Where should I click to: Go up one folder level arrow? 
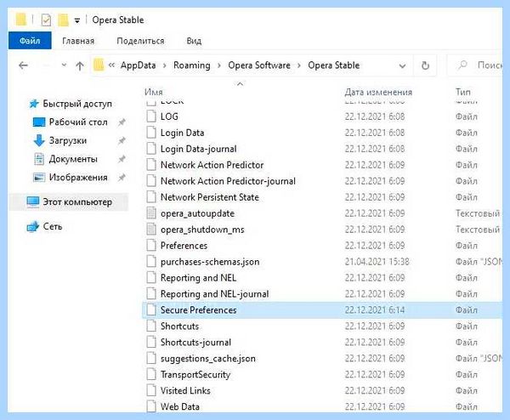(80, 66)
